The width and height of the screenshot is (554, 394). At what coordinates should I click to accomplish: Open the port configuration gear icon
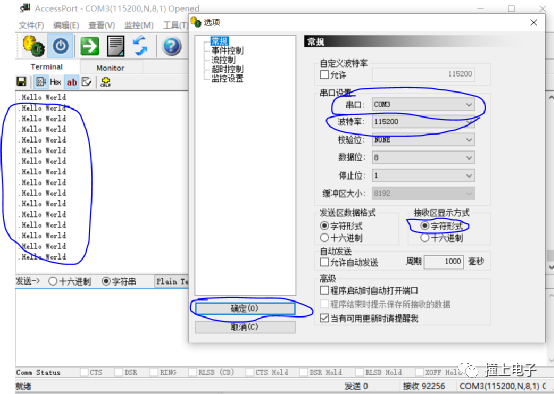click(34, 46)
